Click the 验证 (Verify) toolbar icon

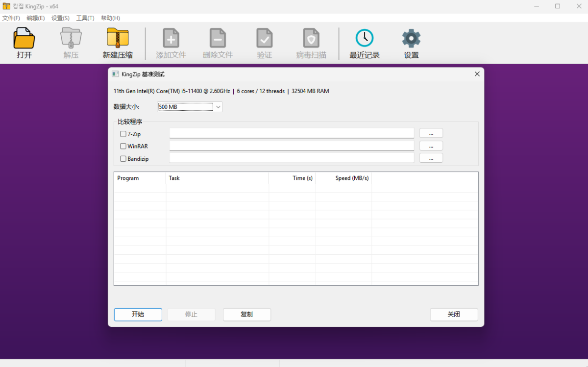[265, 38]
